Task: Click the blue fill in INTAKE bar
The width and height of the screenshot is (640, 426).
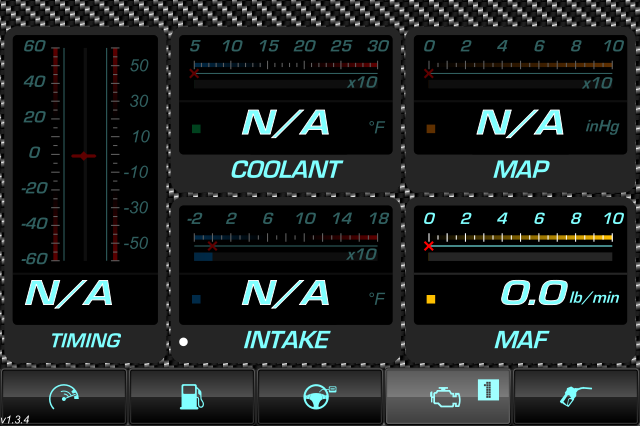Action: [x=203, y=257]
